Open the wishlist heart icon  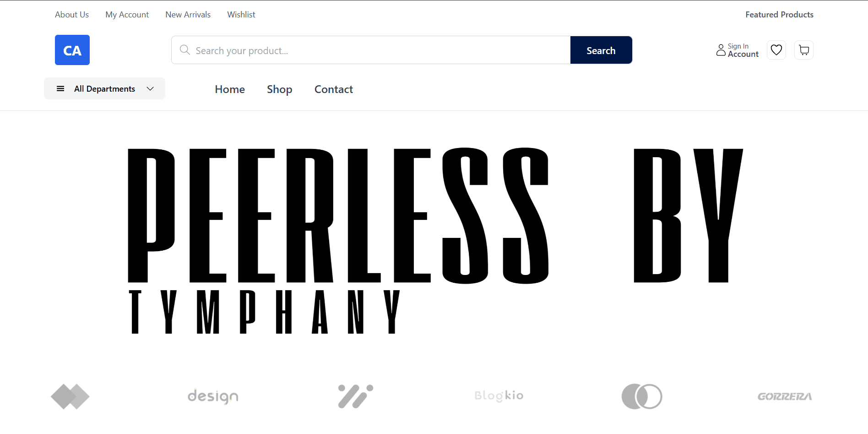pyautogui.click(x=776, y=50)
